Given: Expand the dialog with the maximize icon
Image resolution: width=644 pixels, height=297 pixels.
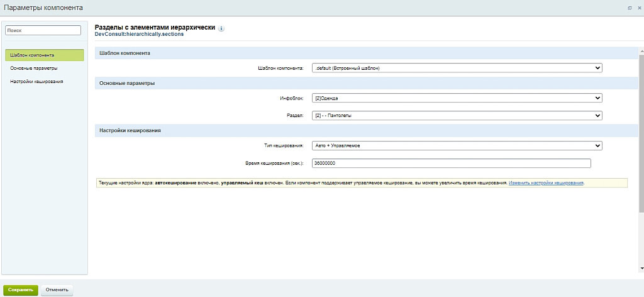Looking at the screenshot, I should (630, 8).
